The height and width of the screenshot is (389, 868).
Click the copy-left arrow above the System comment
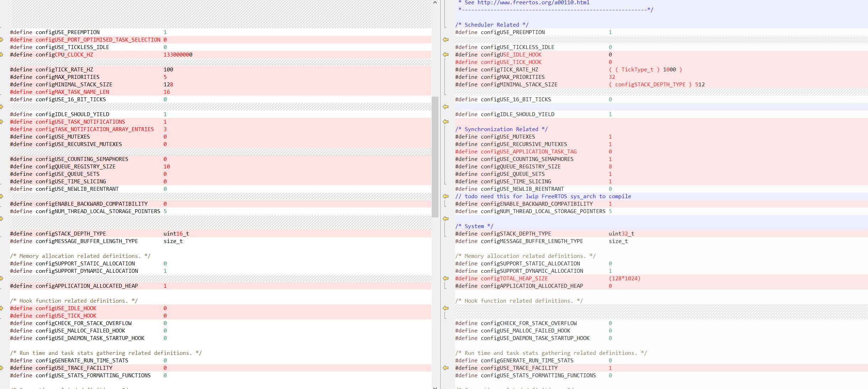[446, 218]
